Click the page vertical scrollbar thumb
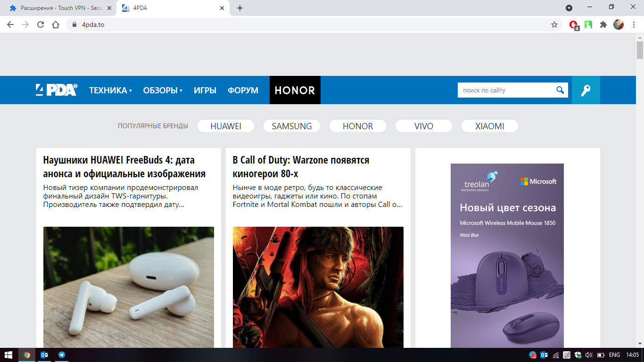This screenshot has width=644, height=362. click(640, 49)
